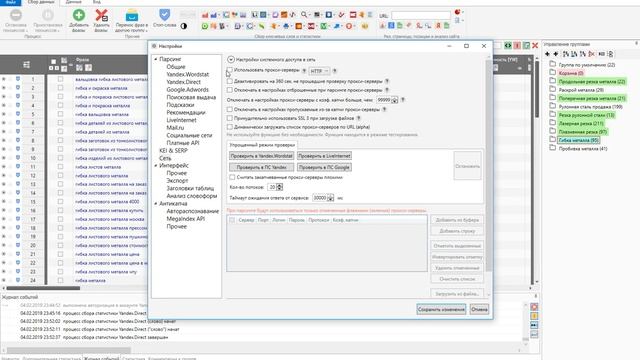The image size is (640, 360).
Task: Select the Гибка металла (95) group
Action: 578,140
